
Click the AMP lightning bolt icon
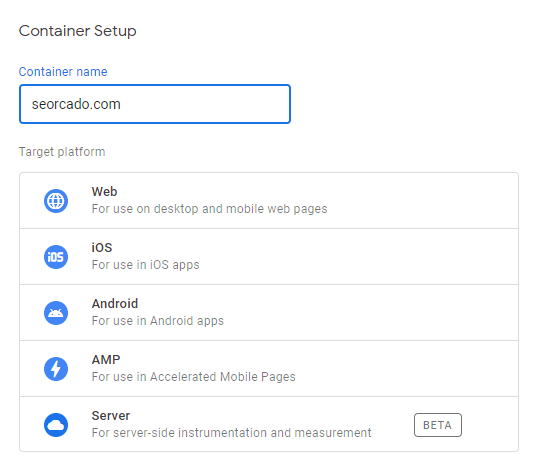(x=56, y=369)
